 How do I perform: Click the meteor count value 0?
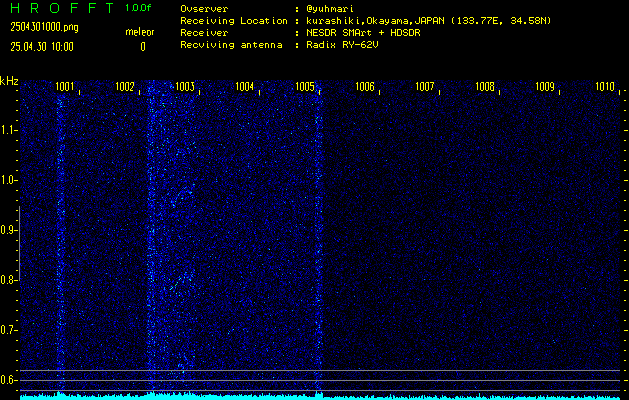click(143, 47)
